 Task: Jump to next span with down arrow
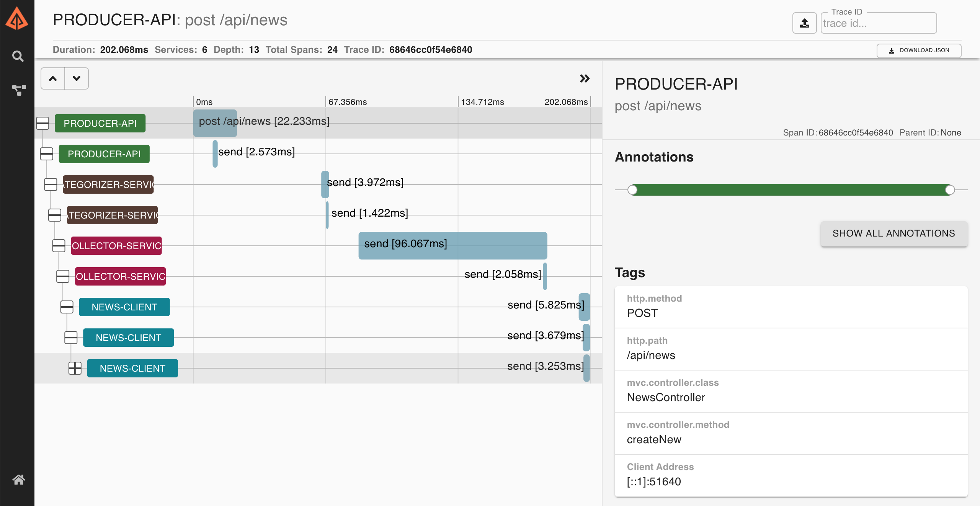coord(77,78)
